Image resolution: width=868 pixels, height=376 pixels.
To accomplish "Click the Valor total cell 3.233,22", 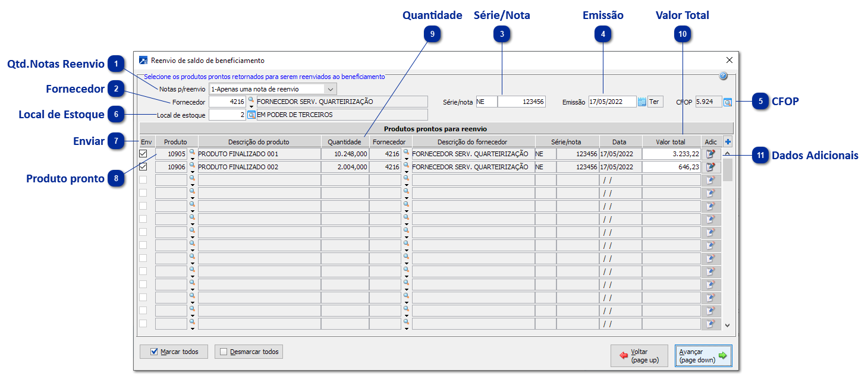I will pos(671,154).
